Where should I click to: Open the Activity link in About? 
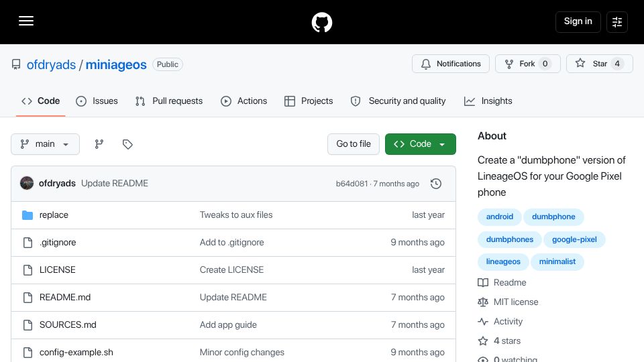click(x=500, y=321)
